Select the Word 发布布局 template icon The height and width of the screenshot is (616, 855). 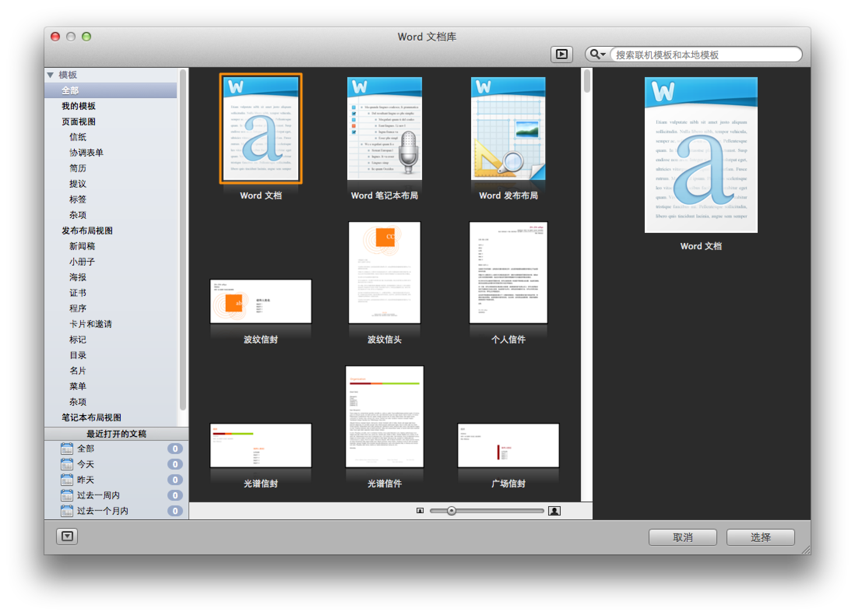click(508, 128)
